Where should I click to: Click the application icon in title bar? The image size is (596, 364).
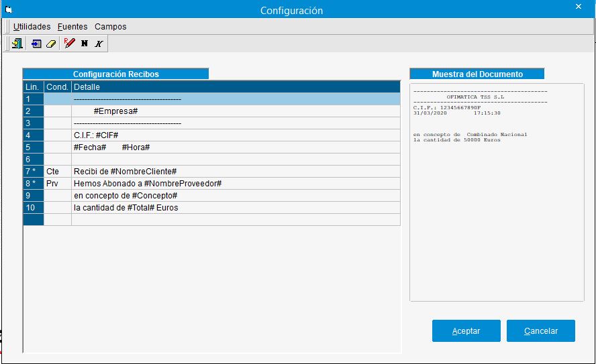(8, 10)
